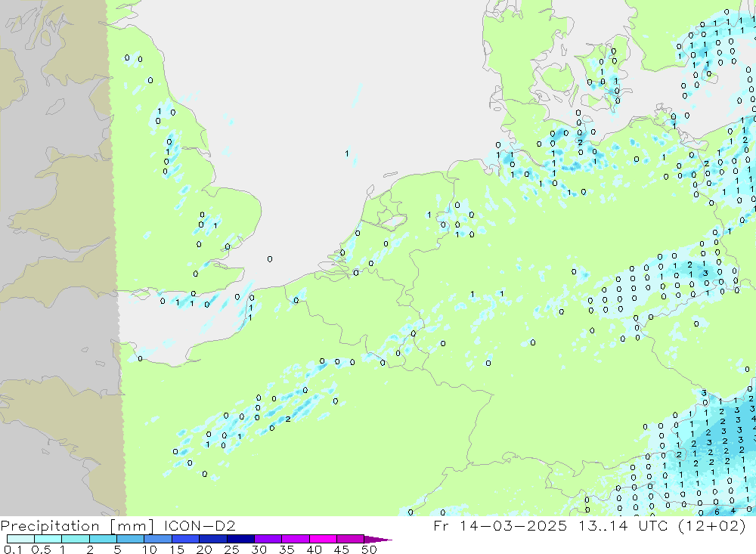Click the '10' legend value
Viewport: 756px width, 554px height.
(x=150, y=549)
